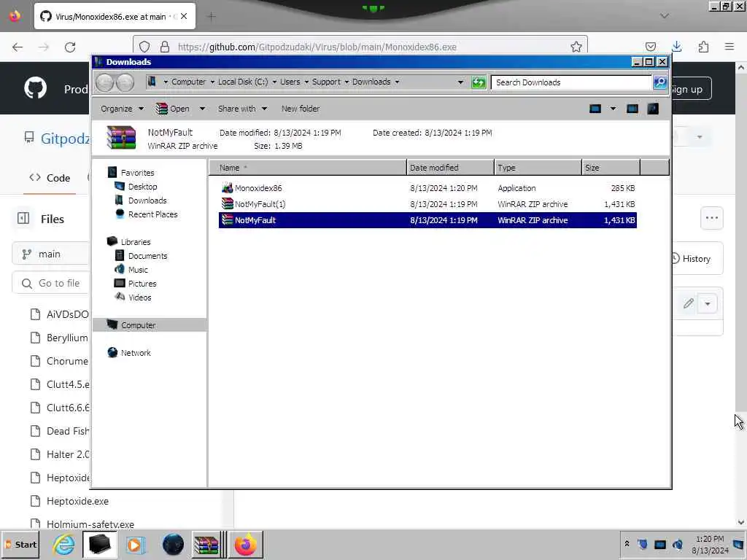Click the GitHub logo on the page

[35, 88]
